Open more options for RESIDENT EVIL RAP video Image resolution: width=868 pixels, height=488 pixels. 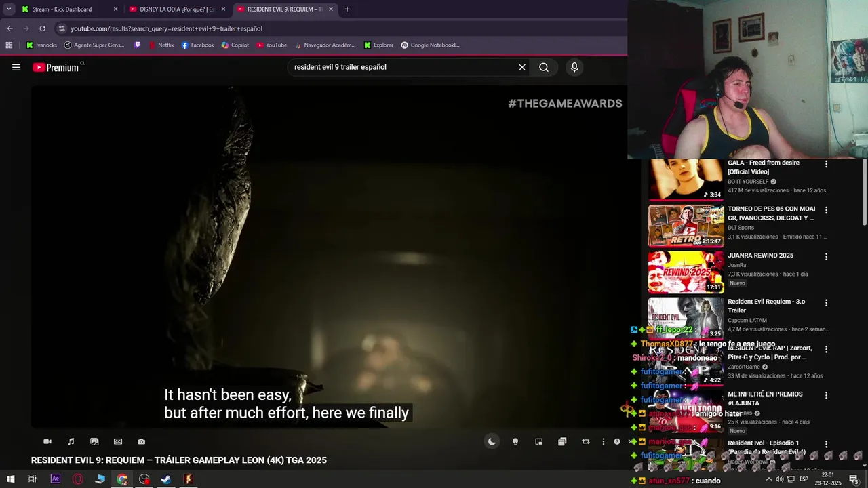826,349
